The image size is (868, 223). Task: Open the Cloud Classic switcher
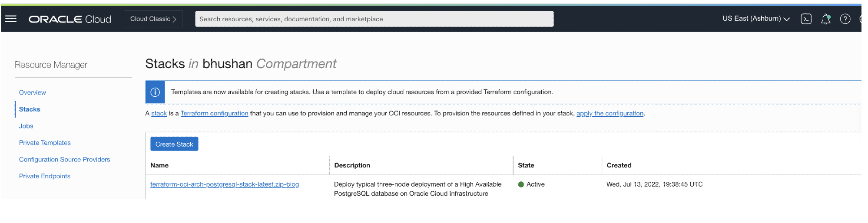coord(153,19)
